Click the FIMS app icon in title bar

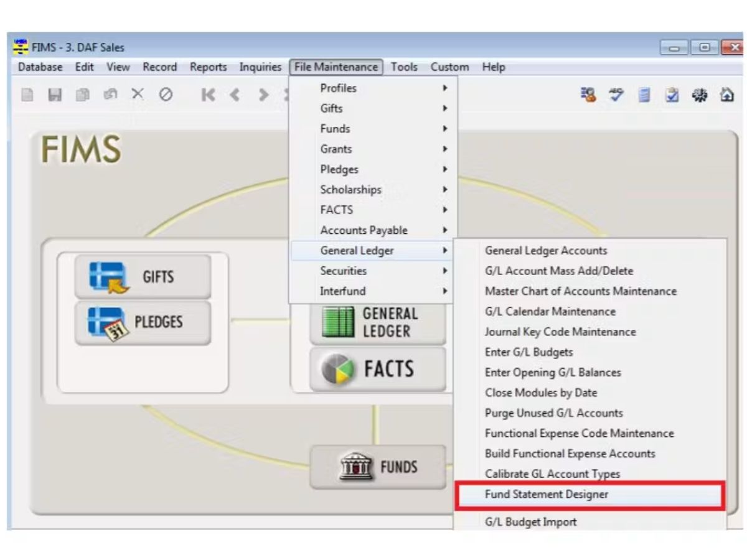(21, 47)
